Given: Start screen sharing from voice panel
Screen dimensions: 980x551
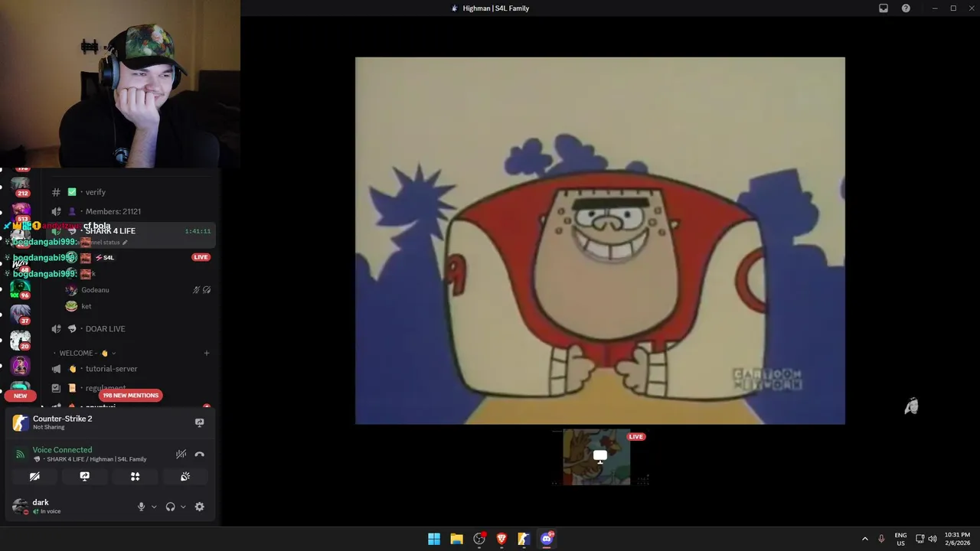Looking at the screenshot, I should (x=85, y=476).
